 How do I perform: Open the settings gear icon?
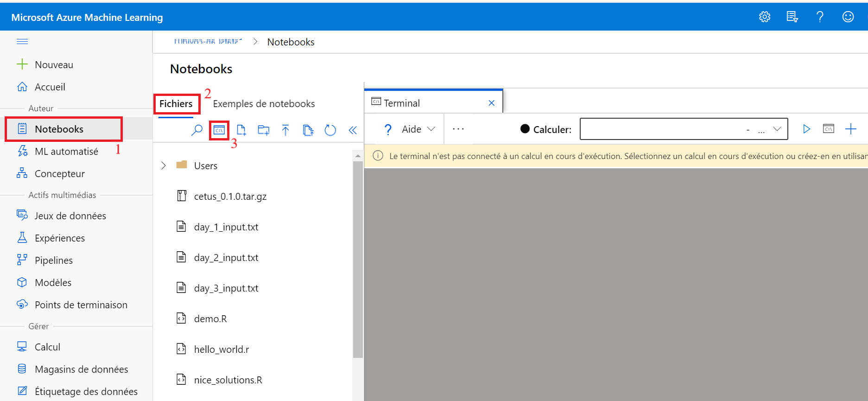click(x=765, y=17)
